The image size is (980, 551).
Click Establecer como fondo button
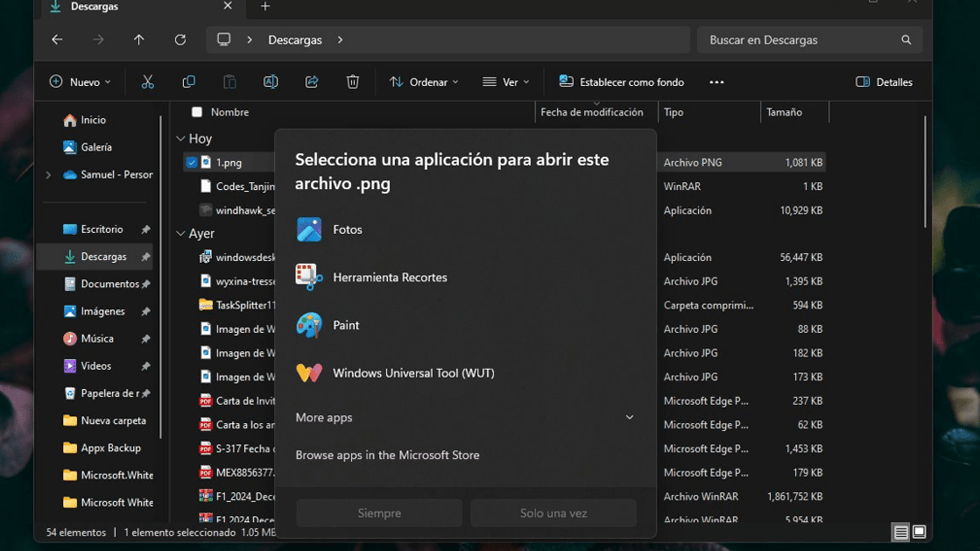[622, 82]
